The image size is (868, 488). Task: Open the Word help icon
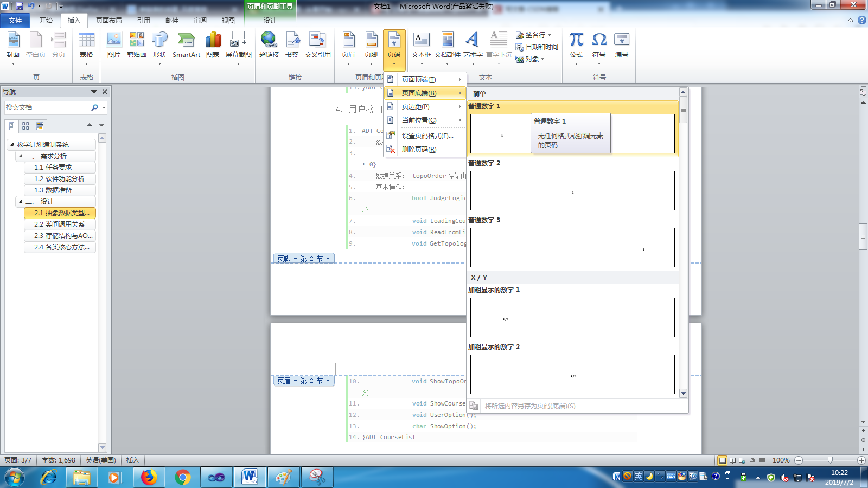tap(861, 20)
